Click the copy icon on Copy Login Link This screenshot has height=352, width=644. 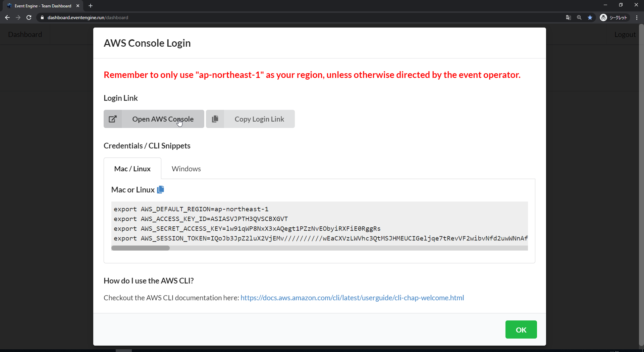(215, 119)
